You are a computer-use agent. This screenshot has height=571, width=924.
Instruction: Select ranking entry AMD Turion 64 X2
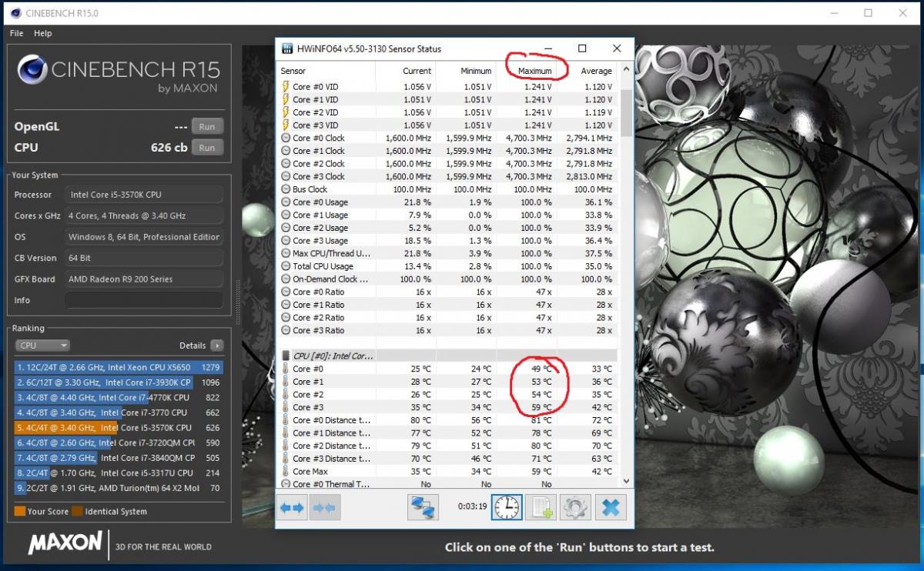tap(119, 488)
